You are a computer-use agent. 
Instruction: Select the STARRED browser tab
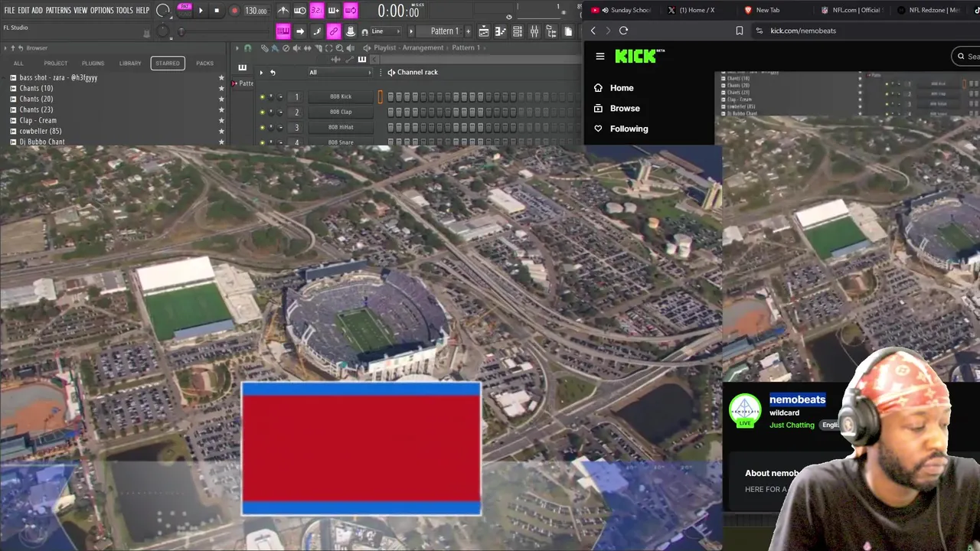(x=167, y=63)
